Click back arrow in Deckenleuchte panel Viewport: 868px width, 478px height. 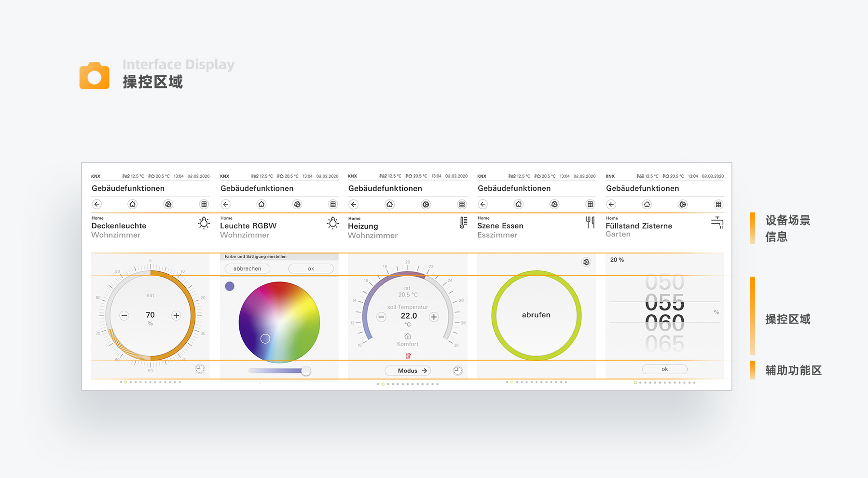[x=97, y=204]
